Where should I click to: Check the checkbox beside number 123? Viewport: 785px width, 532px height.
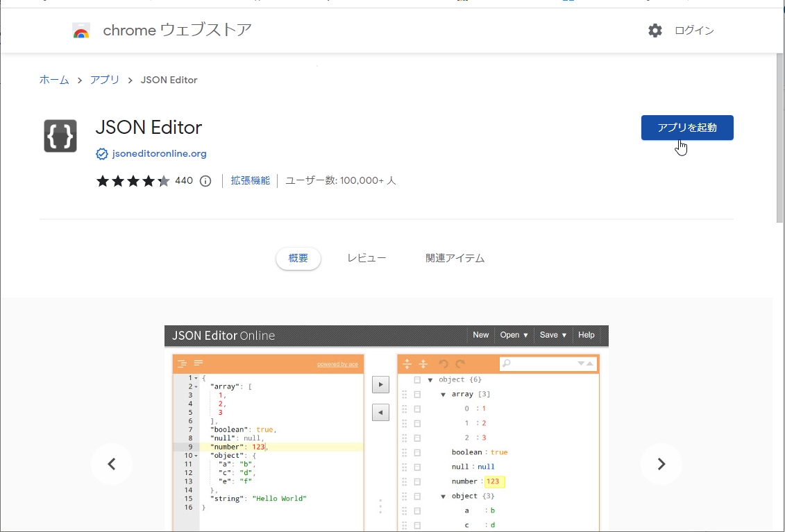416,481
